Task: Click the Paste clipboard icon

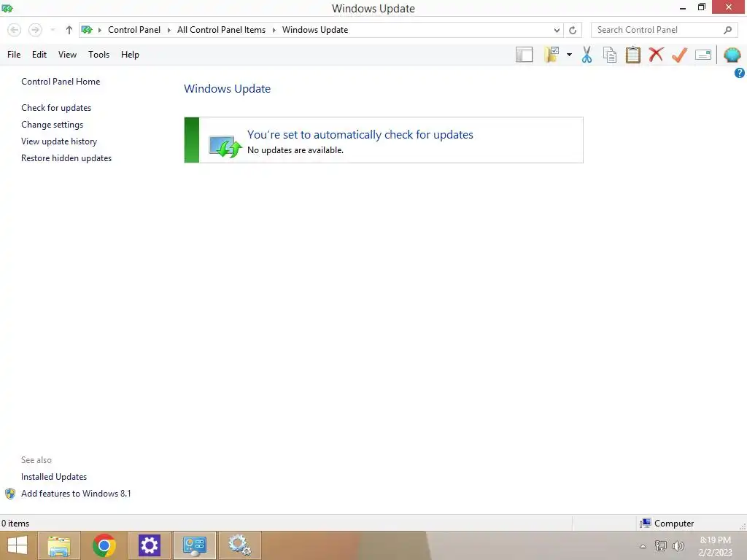Action: pos(632,55)
